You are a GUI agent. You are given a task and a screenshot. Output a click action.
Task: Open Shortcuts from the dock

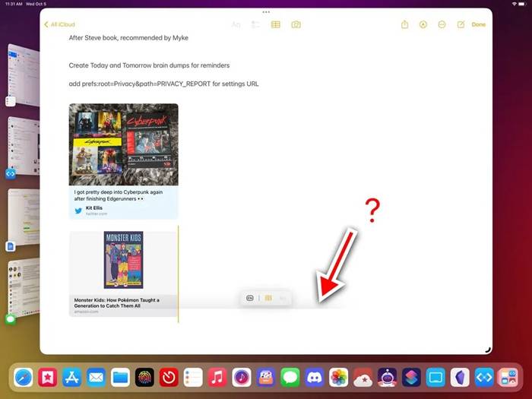411,377
